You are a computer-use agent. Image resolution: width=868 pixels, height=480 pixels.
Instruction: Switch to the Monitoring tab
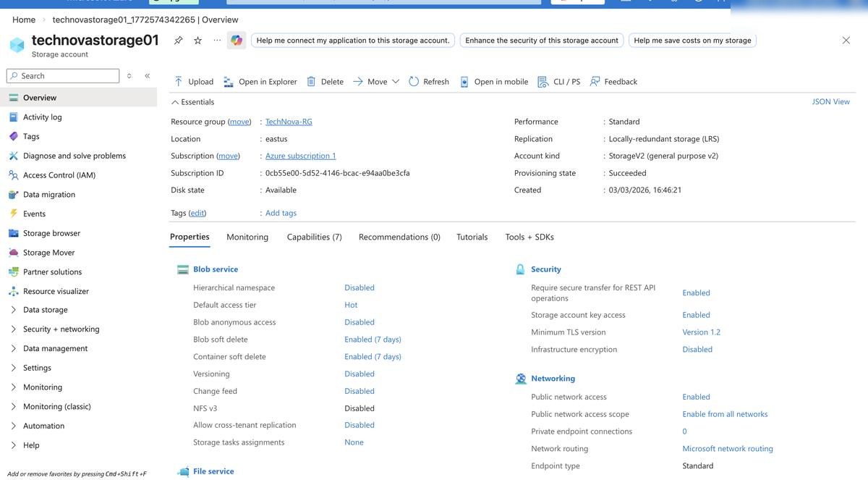tap(247, 237)
